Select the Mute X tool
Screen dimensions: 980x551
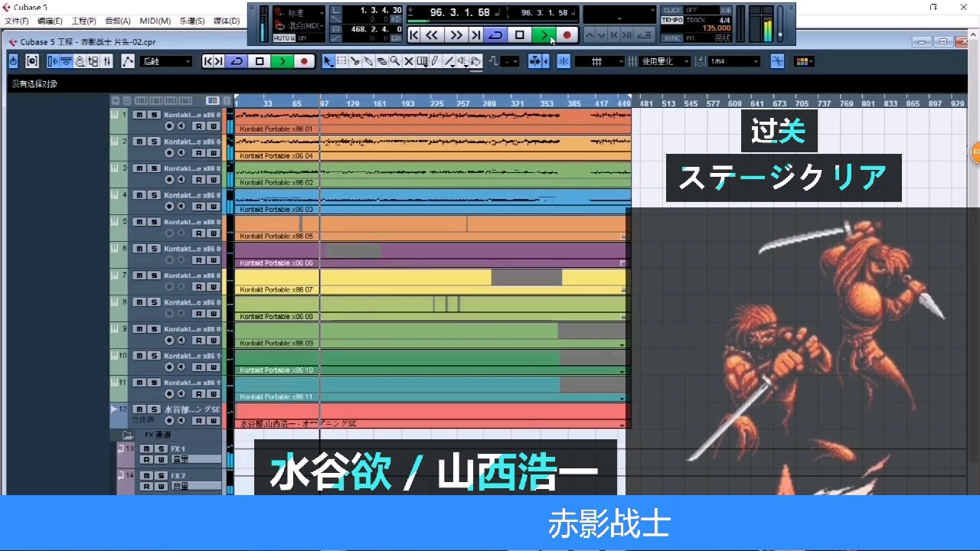(408, 61)
